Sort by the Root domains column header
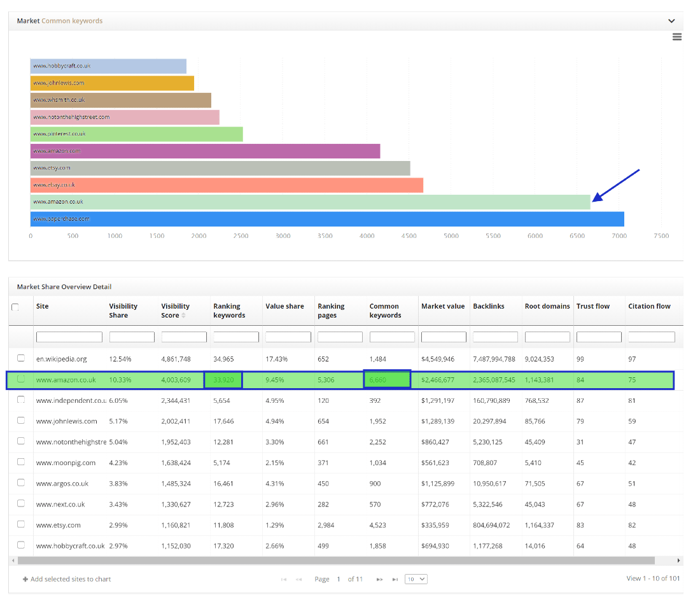This screenshot has height=609, width=700. [x=547, y=306]
